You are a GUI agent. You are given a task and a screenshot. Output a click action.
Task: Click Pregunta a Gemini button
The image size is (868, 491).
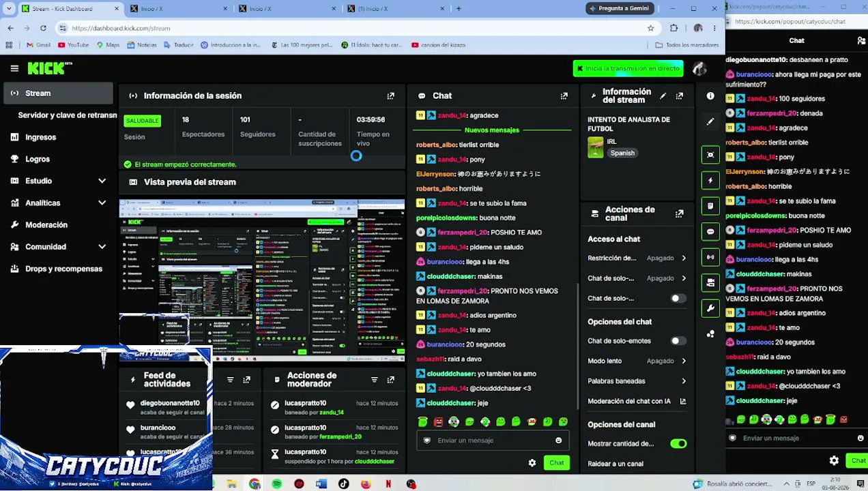(x=620, y=8)
